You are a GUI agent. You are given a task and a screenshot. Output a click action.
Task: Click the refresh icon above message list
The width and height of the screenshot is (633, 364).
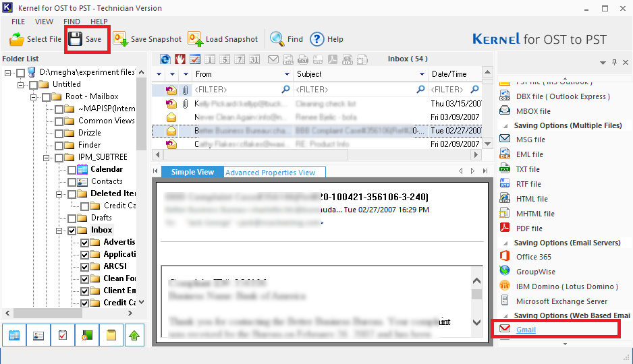(165, 59)
